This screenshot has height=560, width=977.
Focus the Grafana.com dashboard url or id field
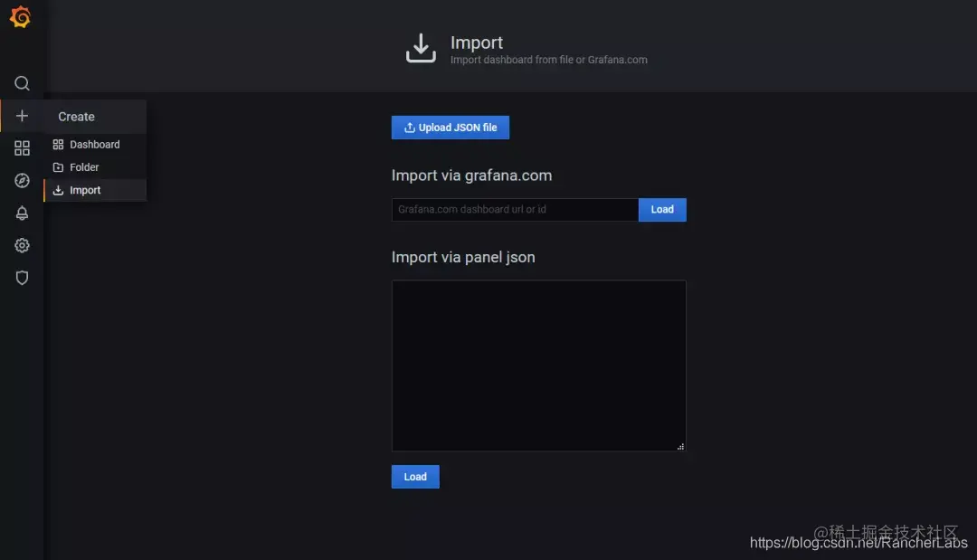pos(515,209)
